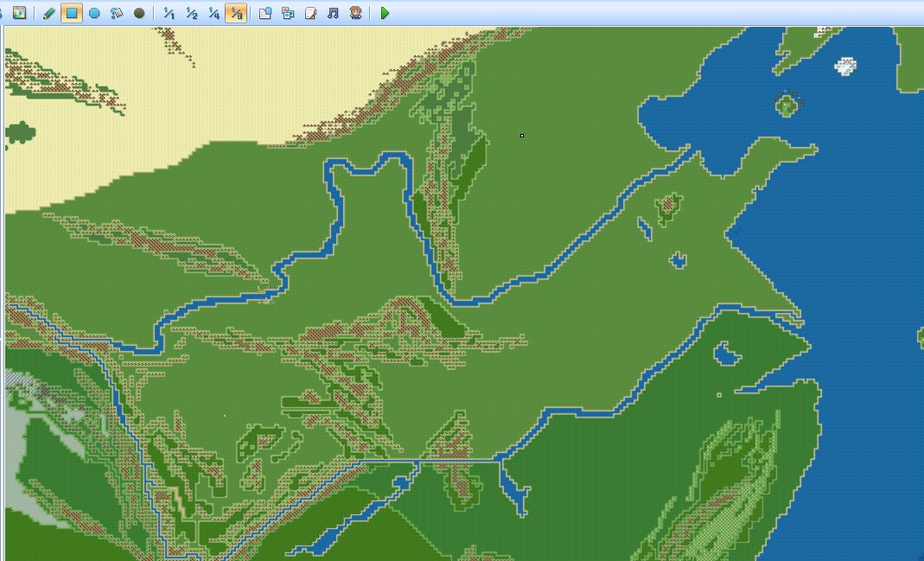Set map zoom scale to 1/2
The width and height of the screenshot is (924, 561).
192,13
